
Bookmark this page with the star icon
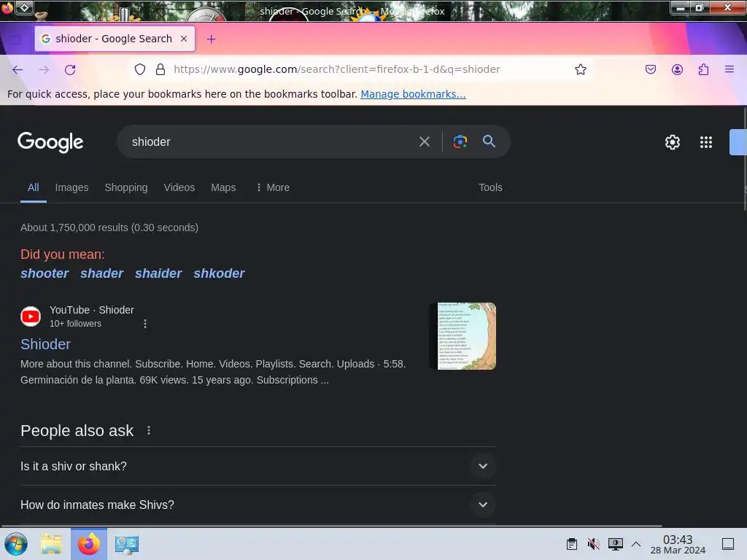click(x=580, y=69)
